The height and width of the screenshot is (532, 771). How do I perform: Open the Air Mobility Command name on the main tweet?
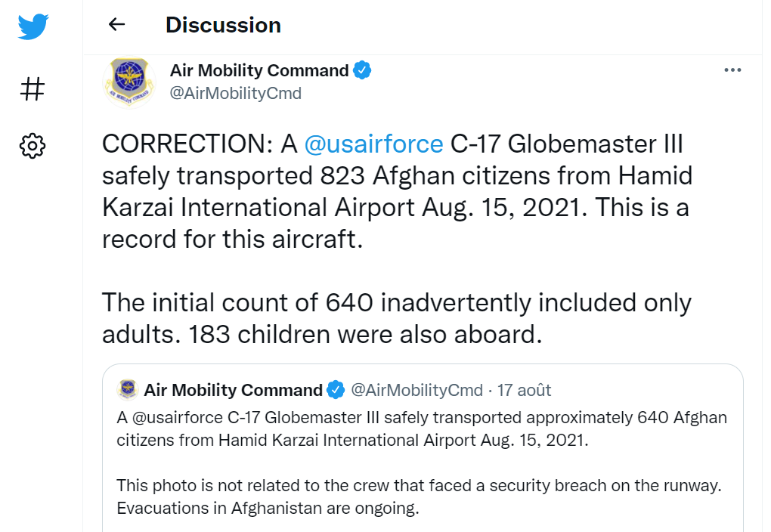coord(259,70)
